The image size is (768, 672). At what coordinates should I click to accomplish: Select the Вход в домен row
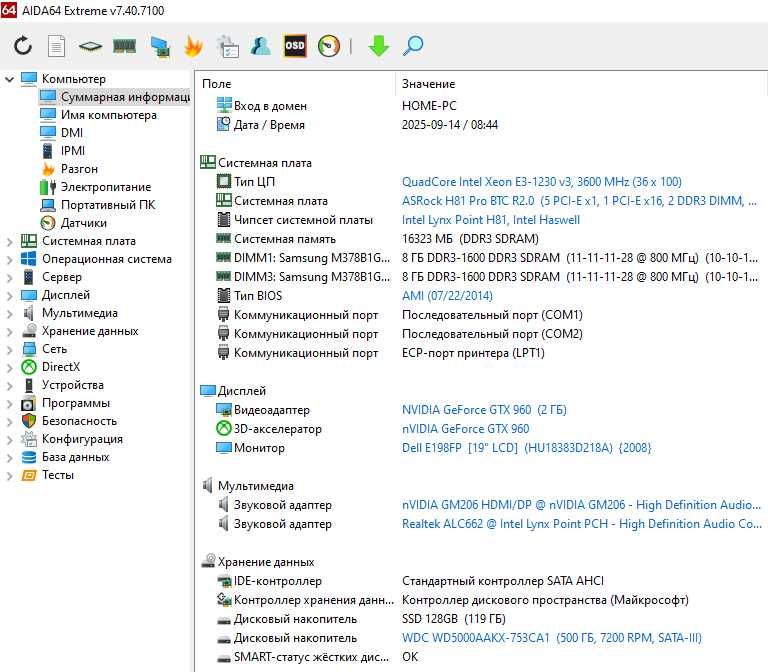[480, 106]
